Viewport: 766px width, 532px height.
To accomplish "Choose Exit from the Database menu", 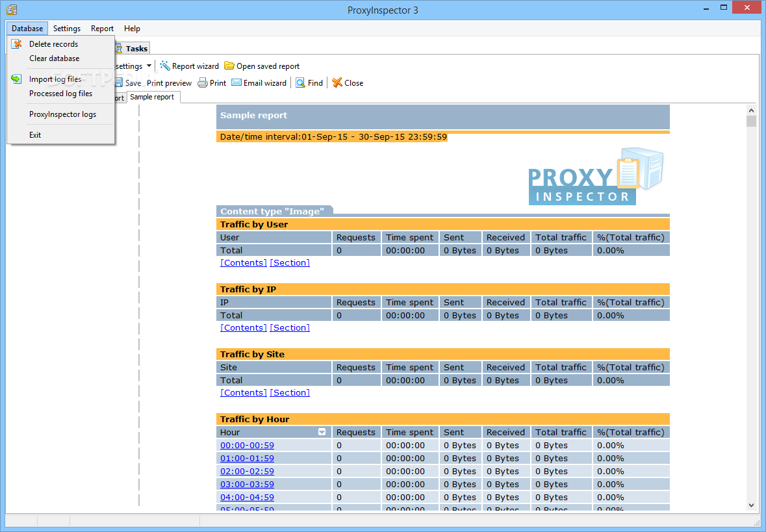I will point(61,135).
